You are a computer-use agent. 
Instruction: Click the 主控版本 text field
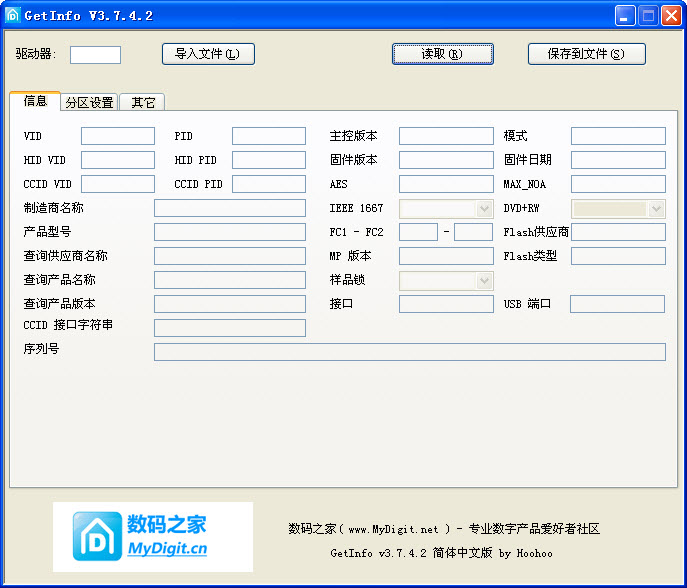point(445,136)
